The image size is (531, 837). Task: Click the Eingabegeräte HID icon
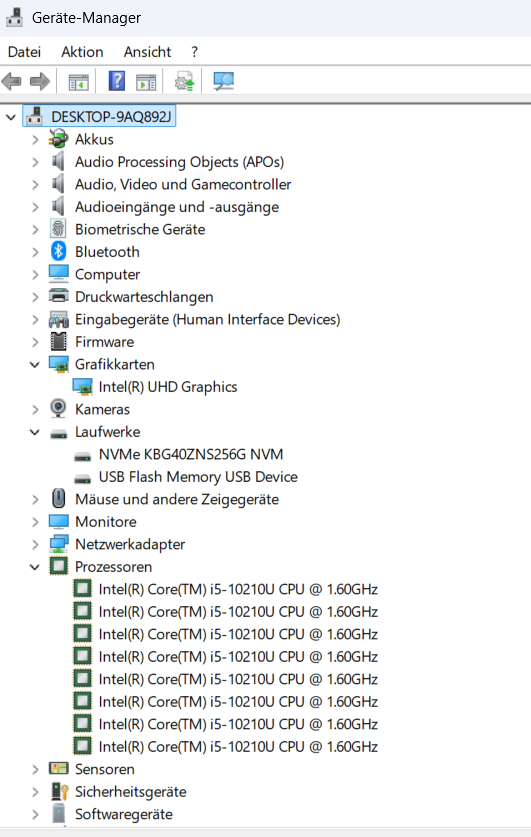58,319
